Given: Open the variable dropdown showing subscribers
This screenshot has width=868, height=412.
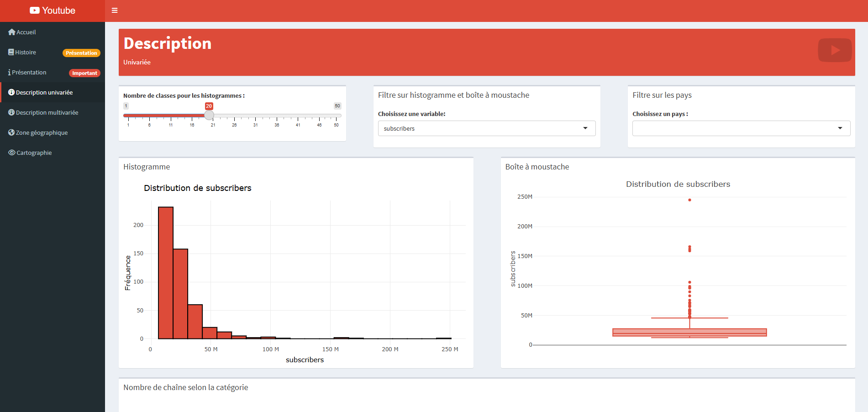Looking at the screenshot, I should (486, 128).
